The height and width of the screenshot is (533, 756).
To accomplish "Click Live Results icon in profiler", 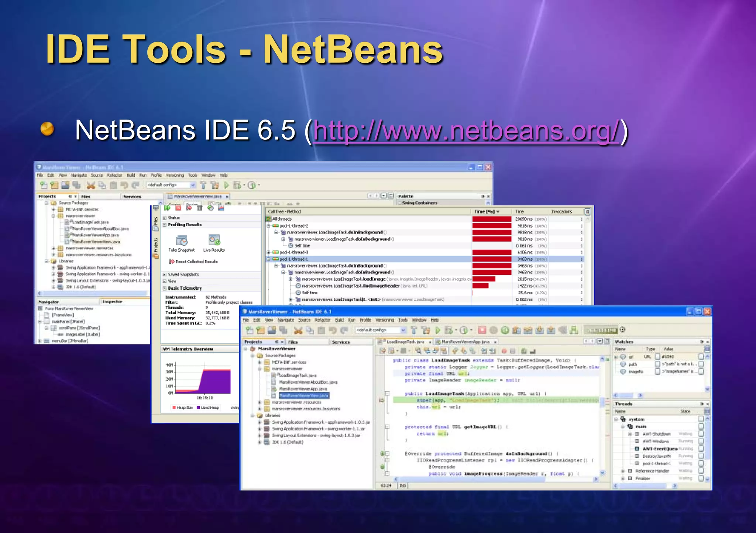I will pos(214,240).
